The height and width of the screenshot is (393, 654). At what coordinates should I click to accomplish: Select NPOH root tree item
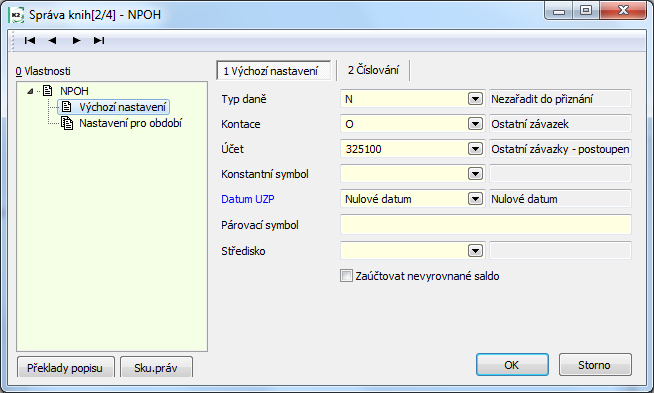coord(74,91)
